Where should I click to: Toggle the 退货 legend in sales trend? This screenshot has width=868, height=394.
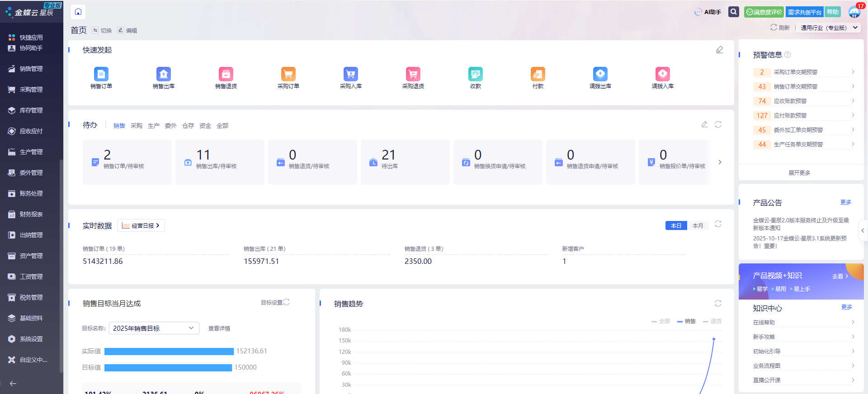712,321
